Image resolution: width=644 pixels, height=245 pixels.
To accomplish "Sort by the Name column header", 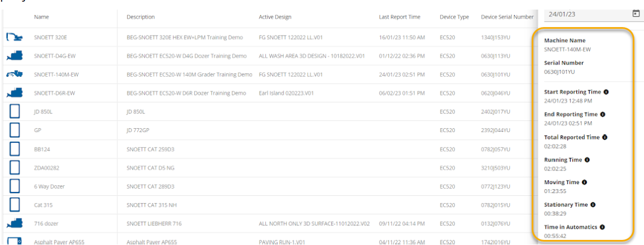I will pos(41,17).
